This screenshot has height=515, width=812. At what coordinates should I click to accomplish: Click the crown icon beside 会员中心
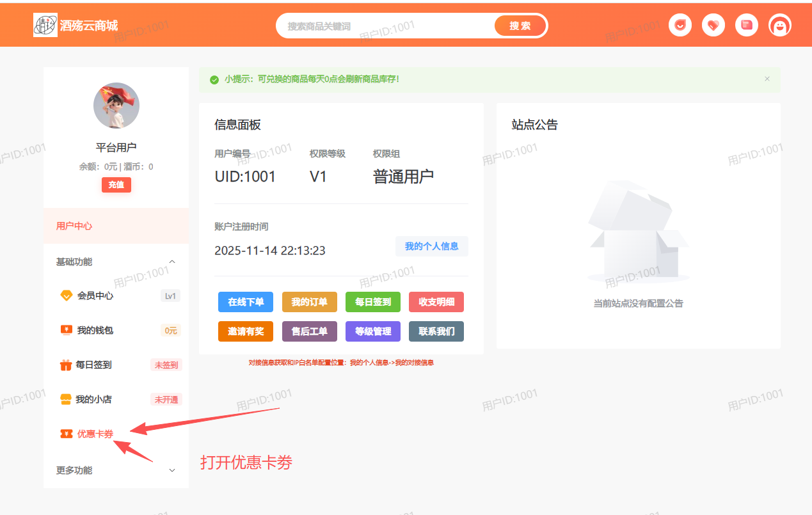[x=67, y=296]
